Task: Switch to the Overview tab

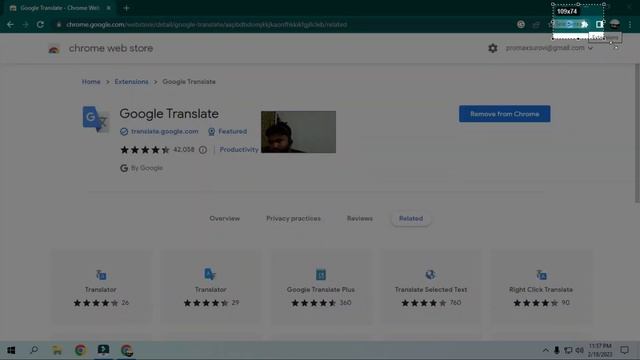Action: 224,218
